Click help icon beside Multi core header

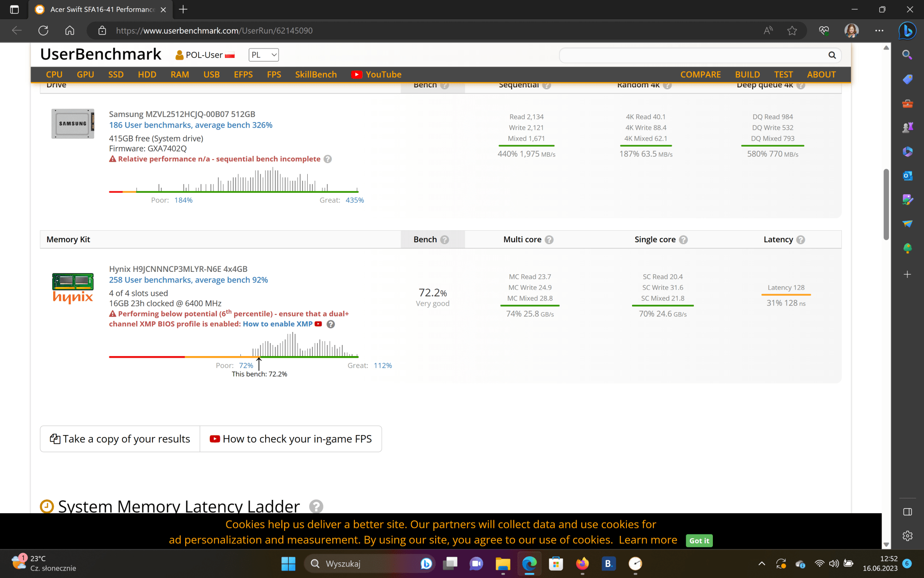point(549,240)
